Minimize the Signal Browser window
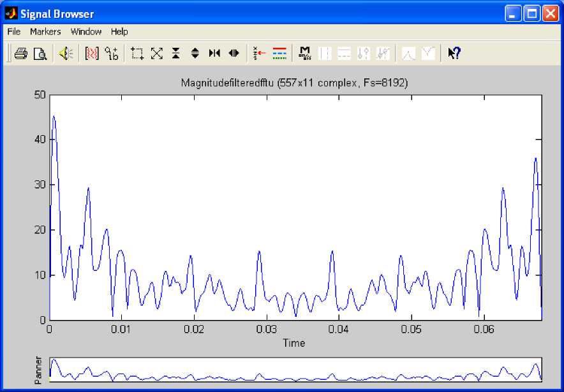 point(513,14)
